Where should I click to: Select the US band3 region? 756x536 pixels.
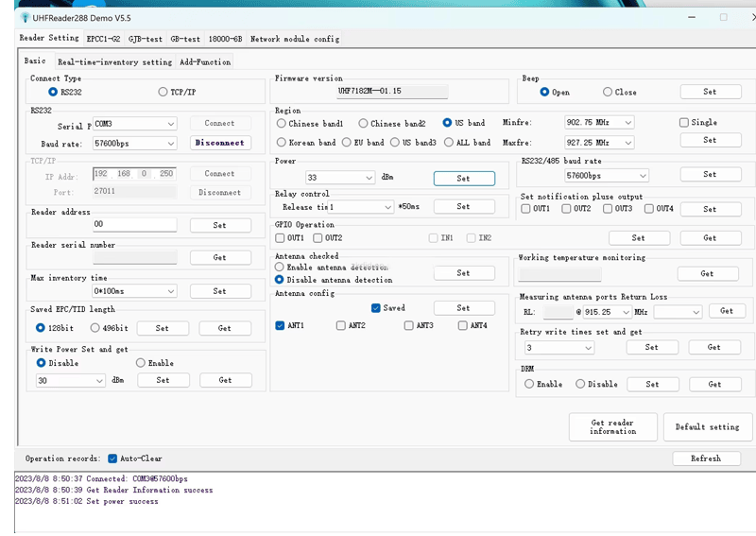(413, 143)
